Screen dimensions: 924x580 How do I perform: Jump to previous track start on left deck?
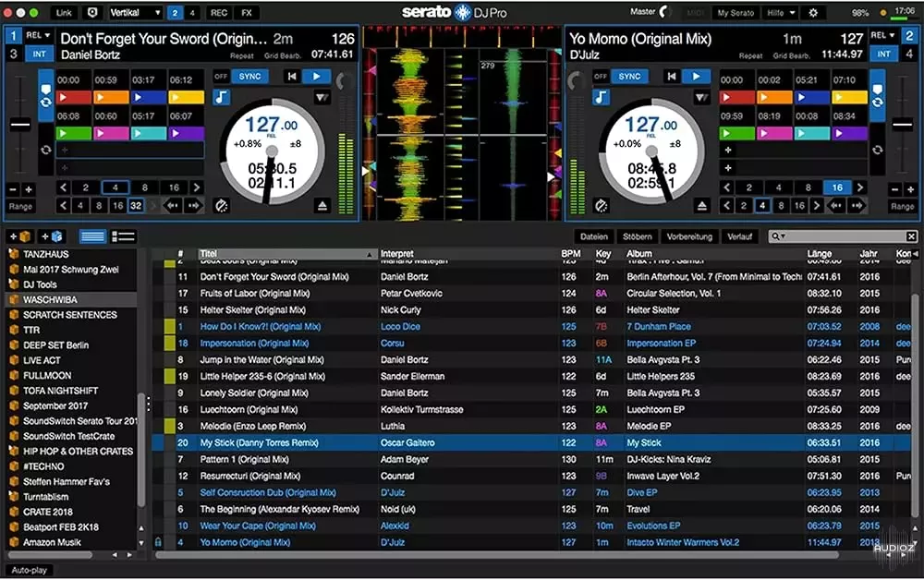(292, 76)
